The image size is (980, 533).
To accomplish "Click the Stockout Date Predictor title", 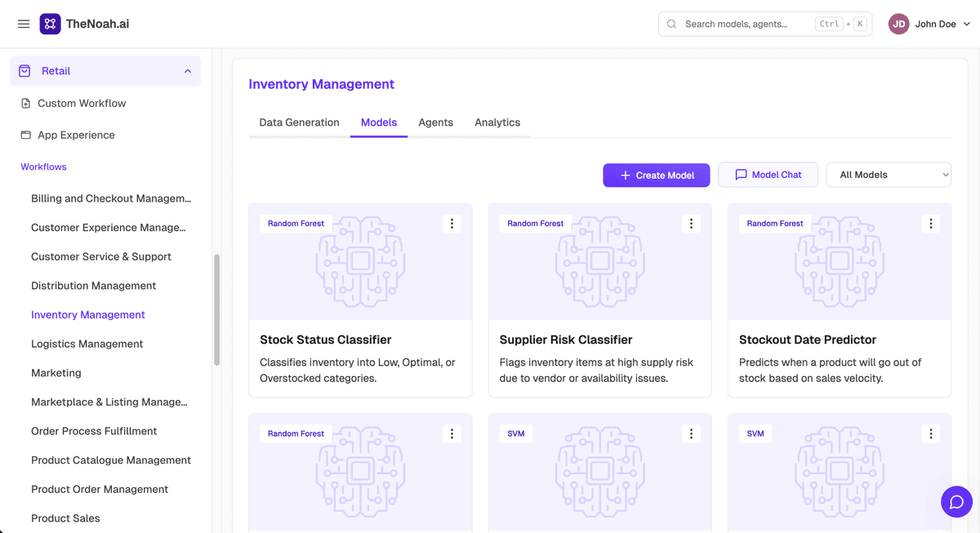I will point(808,340).
